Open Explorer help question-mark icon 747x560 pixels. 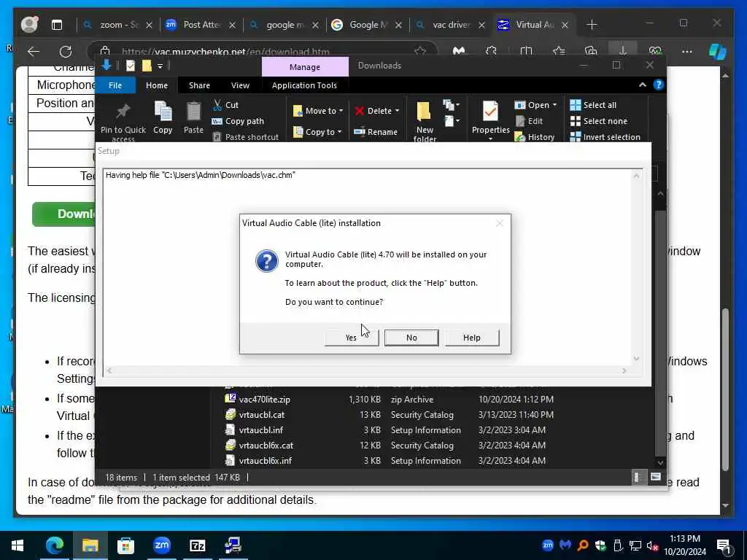coord(659,85)
